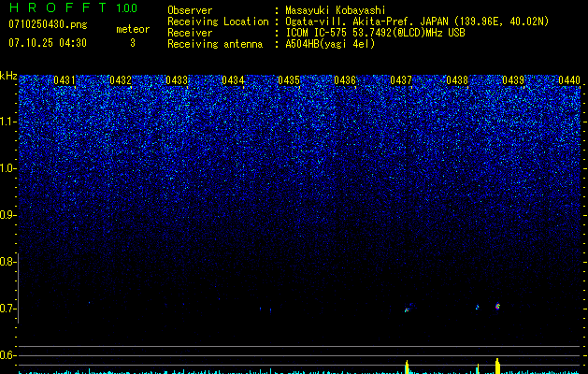Click the 0436 time marker

345,80
